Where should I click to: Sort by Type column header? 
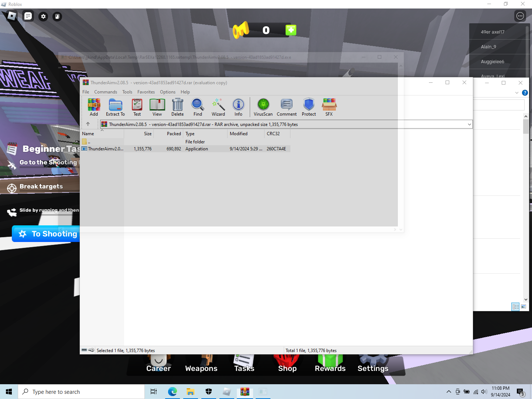(205, 134)
